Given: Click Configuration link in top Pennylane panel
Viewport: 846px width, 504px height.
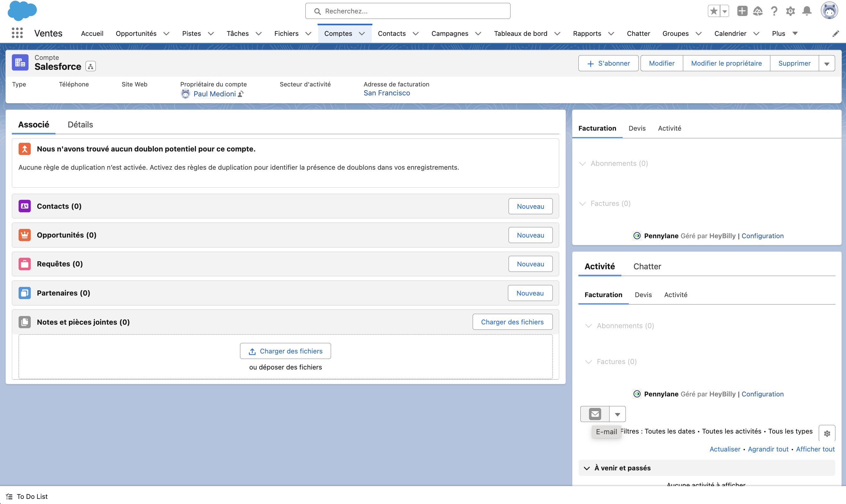Looking at the screenshot, I should pyautogui.click(x=762, y=236).
